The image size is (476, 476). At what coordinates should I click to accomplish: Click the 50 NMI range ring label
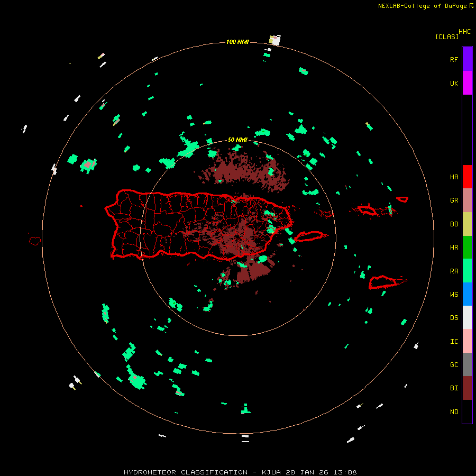237,140
